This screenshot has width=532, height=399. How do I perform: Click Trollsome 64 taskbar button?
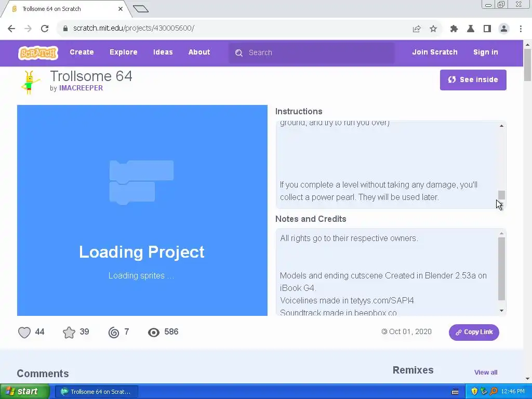point(96,392)
